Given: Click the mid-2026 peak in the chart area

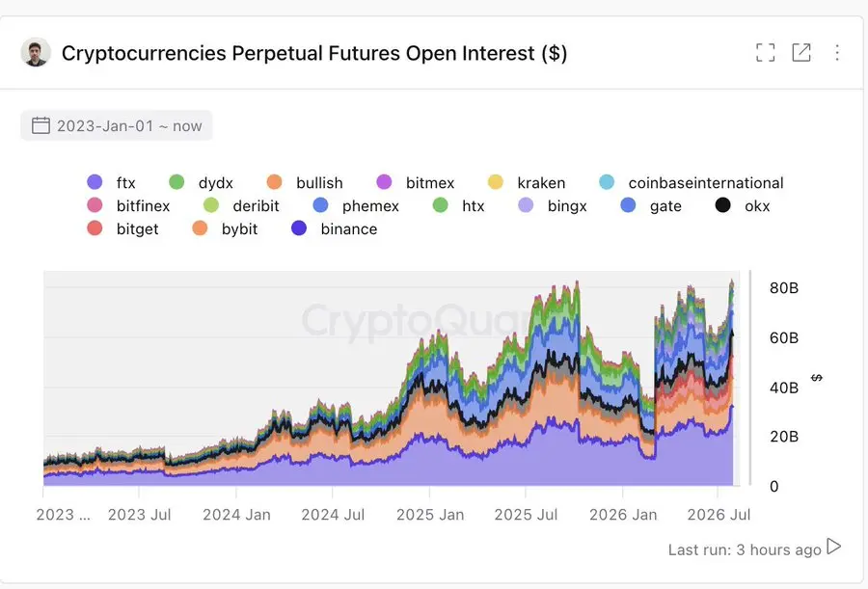Looking at the screenshot, I should point(732,282).
